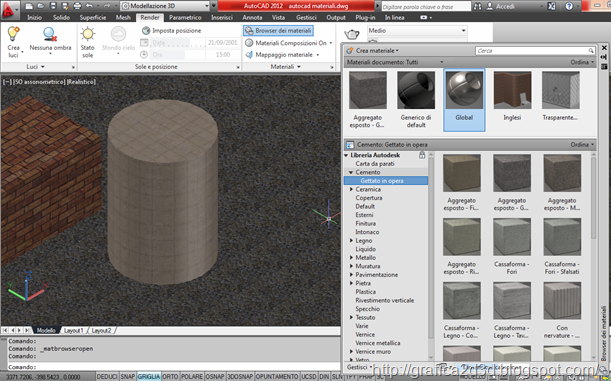Select the Global material swatch
Image resolution: width=611 pixels, height=381 pixels.
tap(464, 100)
